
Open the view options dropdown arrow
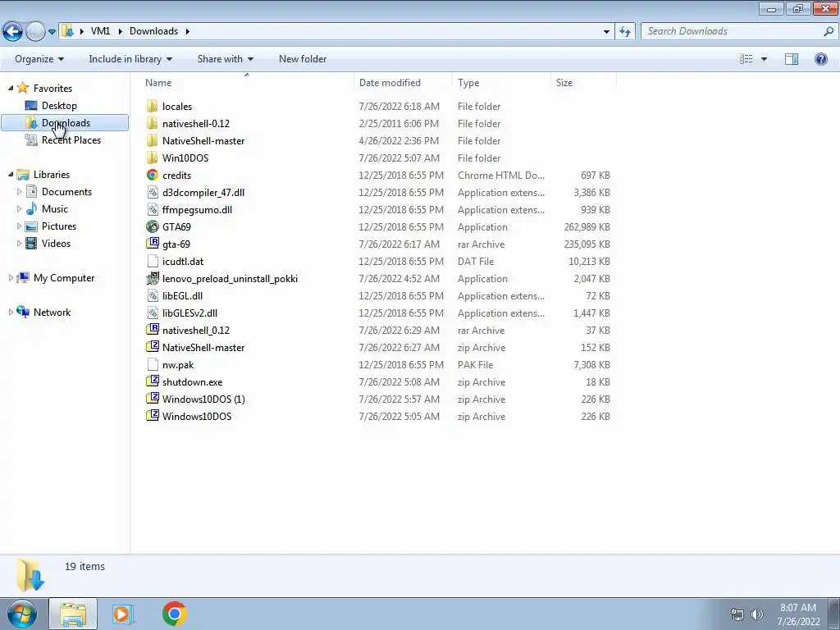[x=764, y=59]
